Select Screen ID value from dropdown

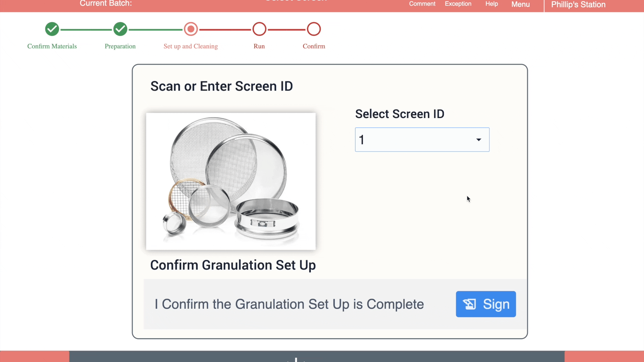tap(422, 140)
